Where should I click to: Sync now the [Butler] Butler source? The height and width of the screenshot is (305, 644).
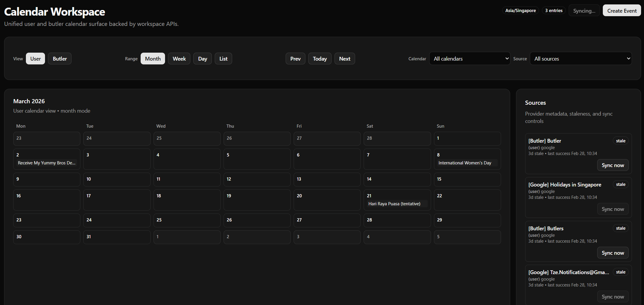pyautogui.click(x=613, y=165)
